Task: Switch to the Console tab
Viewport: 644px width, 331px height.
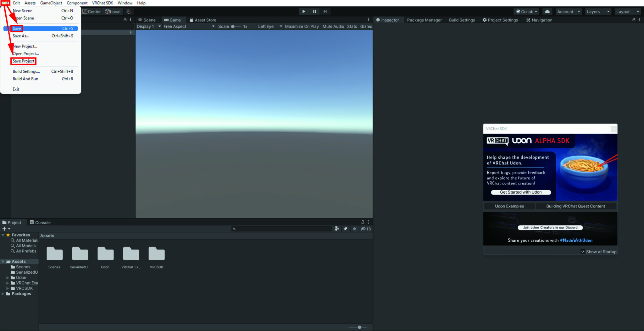Action: pyautogui.click(x=42, y=222)
